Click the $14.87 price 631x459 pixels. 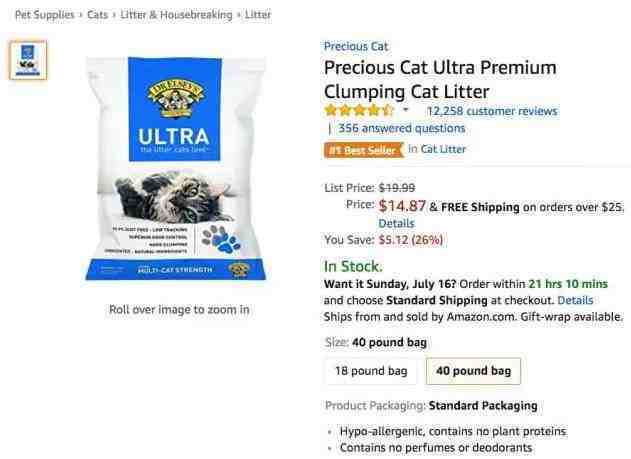402,206
